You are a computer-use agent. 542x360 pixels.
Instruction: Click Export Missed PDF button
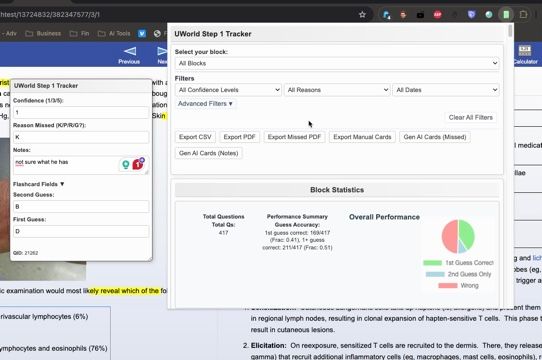point(294,137)
